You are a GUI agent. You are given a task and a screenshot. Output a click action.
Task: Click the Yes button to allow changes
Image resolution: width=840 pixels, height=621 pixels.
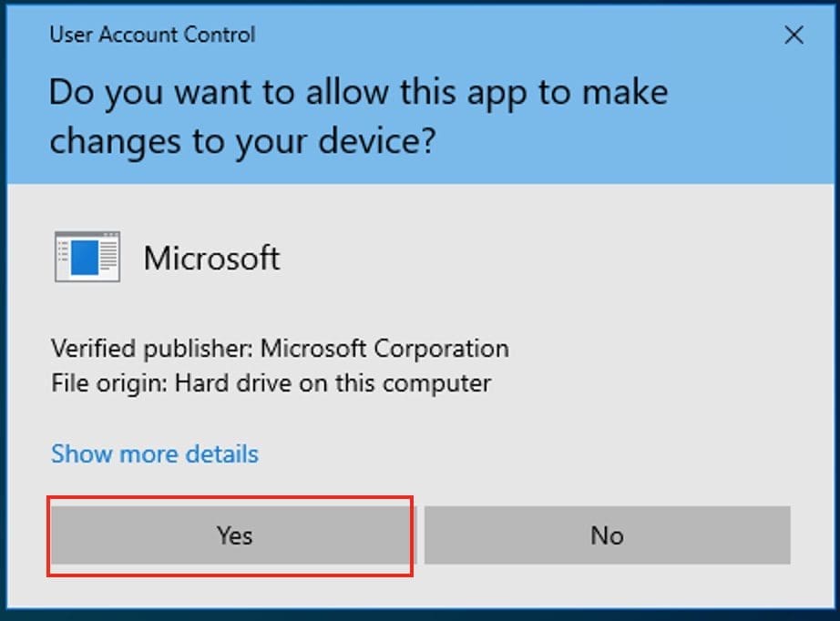tap(234, 534)
